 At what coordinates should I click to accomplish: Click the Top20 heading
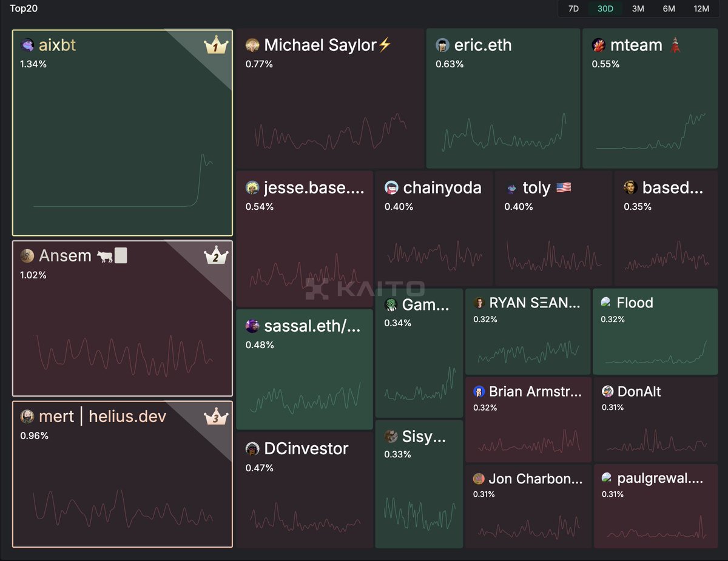pyautogui.click(x=22, y=8)
